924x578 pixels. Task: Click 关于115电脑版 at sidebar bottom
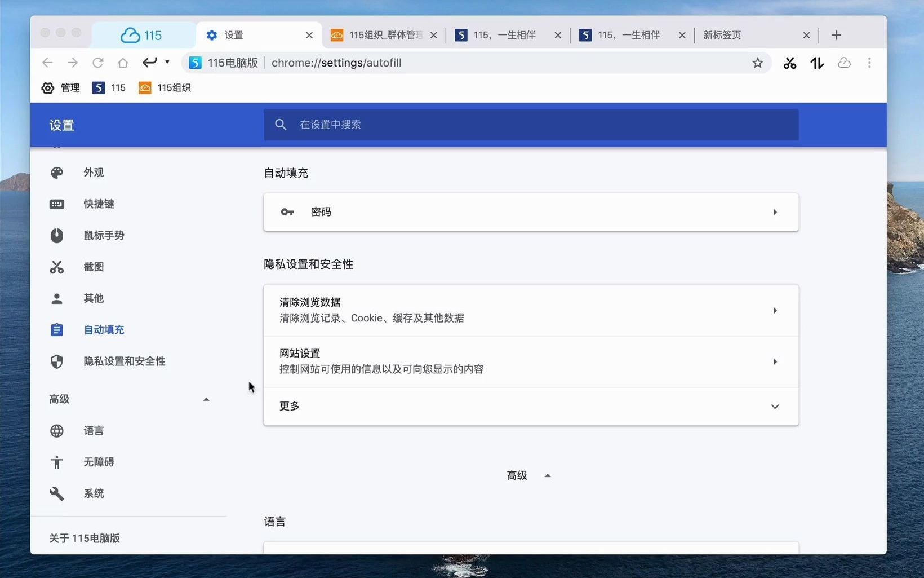tap(85, 538)
